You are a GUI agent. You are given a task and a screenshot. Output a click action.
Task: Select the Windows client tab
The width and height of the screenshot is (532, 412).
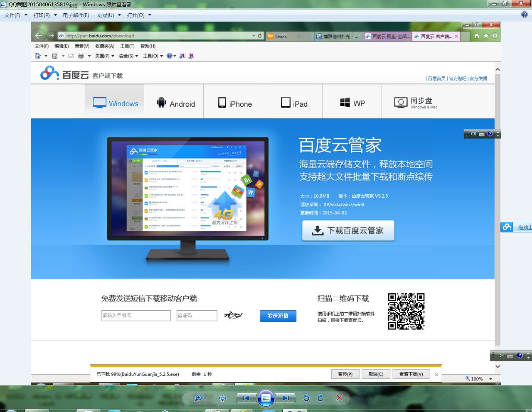pyautogui.click(x=115, y=102)
